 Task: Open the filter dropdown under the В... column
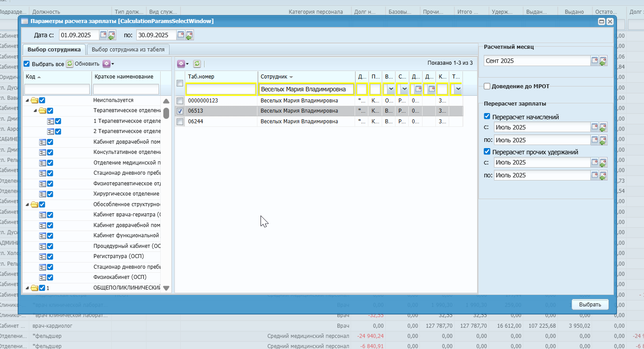tap(391, 89)
